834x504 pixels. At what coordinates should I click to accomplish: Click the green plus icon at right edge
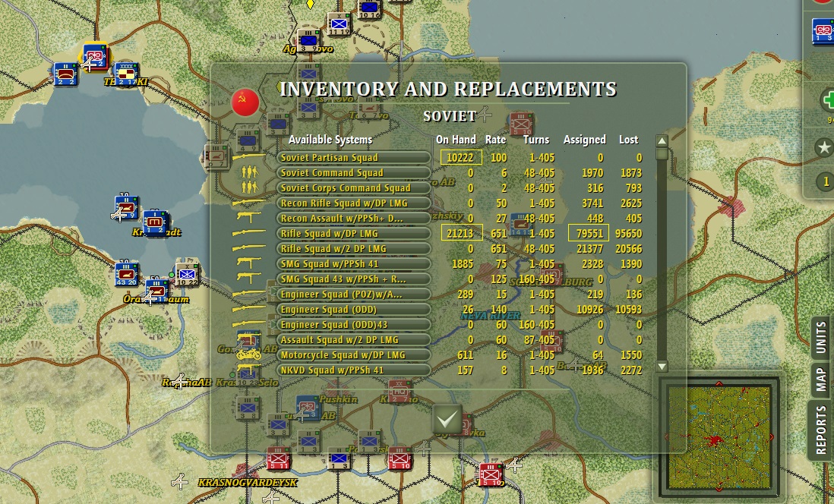click(828, 99)
